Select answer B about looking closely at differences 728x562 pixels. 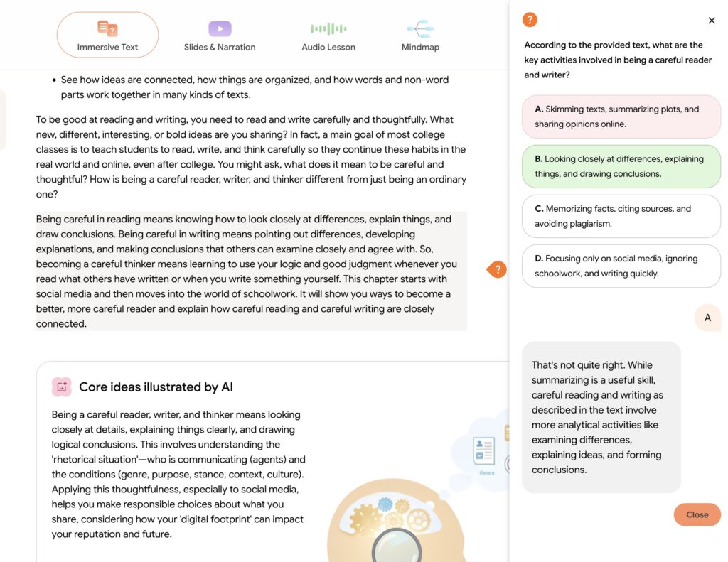pos(621,166)
